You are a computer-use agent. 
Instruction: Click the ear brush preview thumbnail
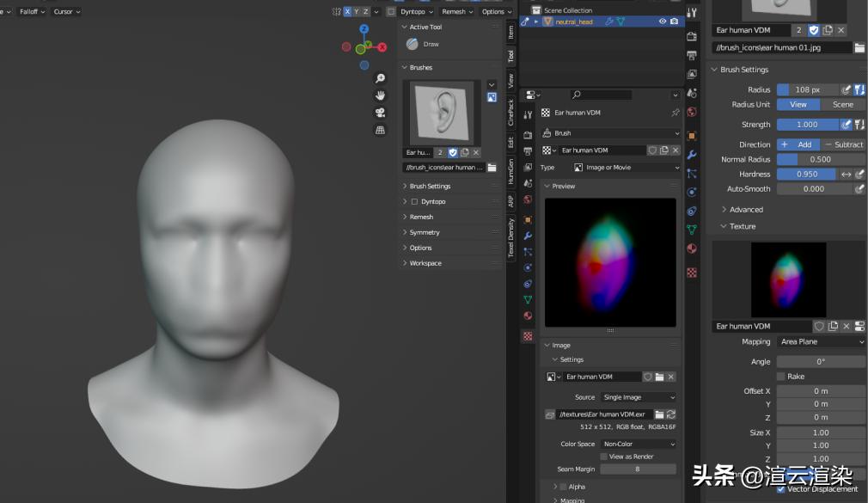click(440, 112)
